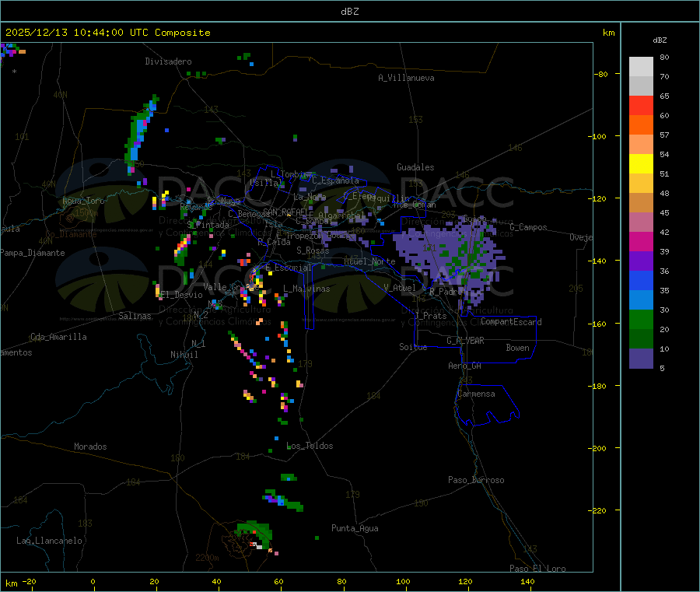This screenshot has width=700, height=592.
Task: Click the 65 dBZ red color swatch
Action: (641, 105)
